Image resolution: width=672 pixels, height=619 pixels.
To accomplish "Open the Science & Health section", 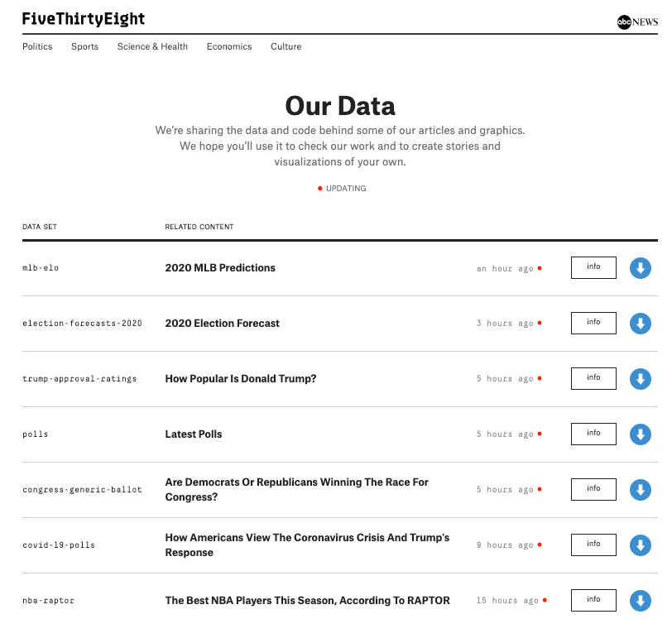I will tap(152, 47).
